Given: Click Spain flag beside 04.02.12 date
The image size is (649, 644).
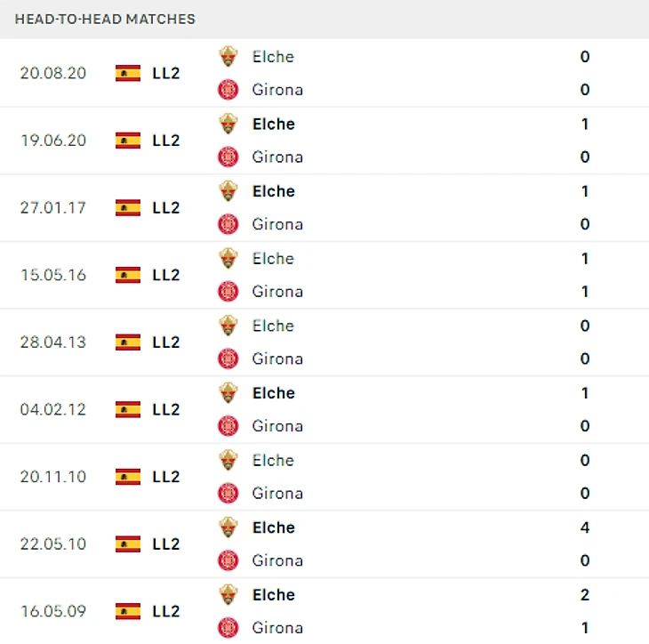Looking at the screenshot, I should (128, 409).
